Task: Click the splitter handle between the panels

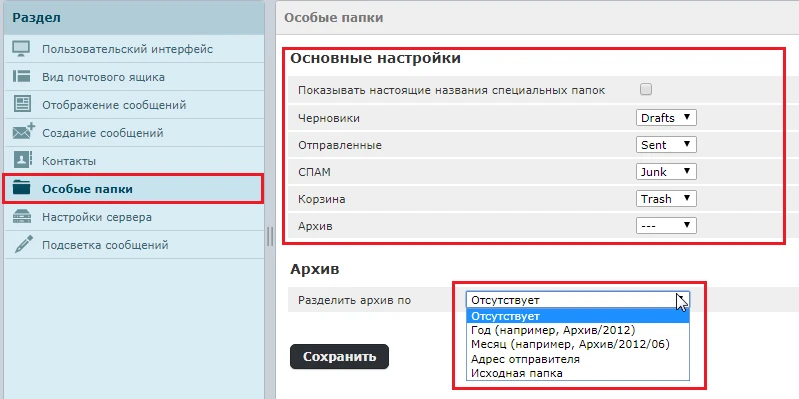Action: (270, 236)
